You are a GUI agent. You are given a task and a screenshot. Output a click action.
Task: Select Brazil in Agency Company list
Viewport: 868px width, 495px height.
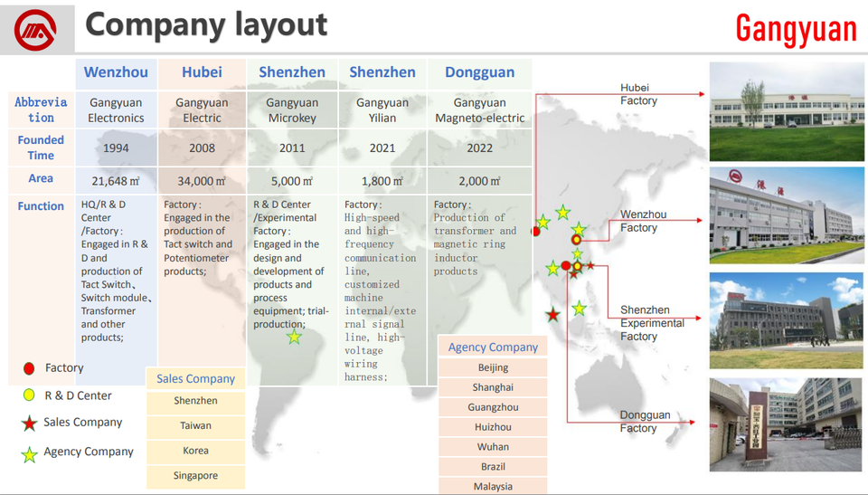(493, 467)
